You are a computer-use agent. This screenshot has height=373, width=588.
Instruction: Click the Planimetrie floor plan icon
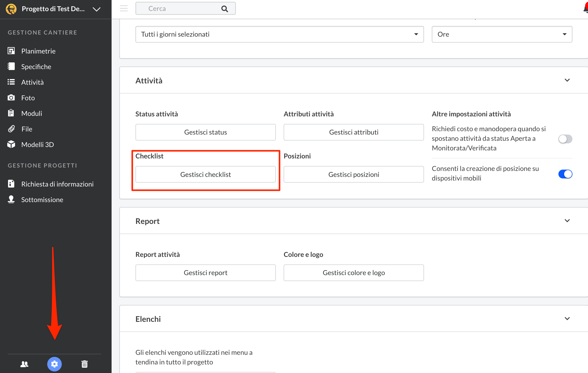click(x=11, y=51)
